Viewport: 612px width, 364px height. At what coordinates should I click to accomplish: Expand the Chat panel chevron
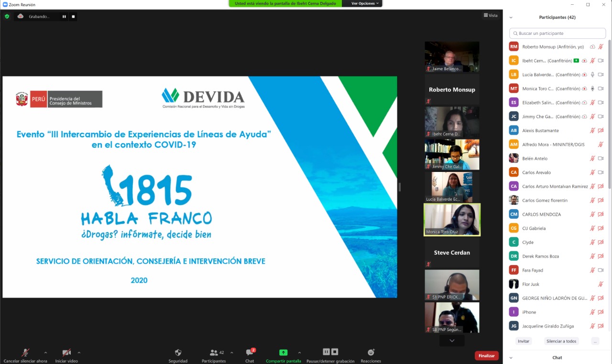pos(511,357)
